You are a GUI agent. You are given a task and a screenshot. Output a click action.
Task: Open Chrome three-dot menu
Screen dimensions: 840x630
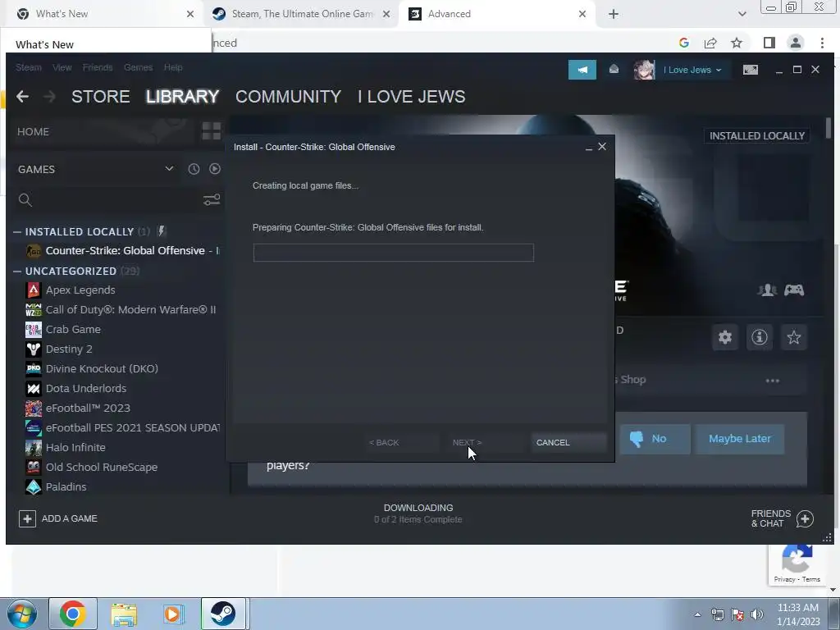(x=822, y=43)
